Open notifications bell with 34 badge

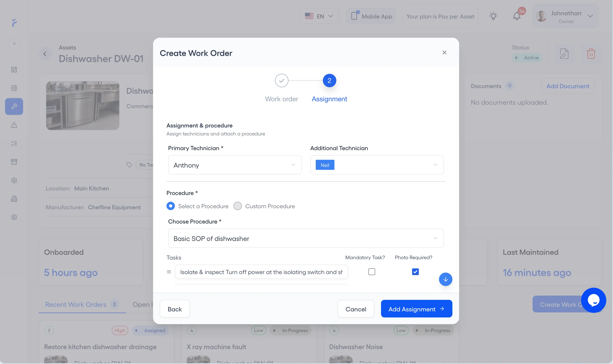coord(517,16)
